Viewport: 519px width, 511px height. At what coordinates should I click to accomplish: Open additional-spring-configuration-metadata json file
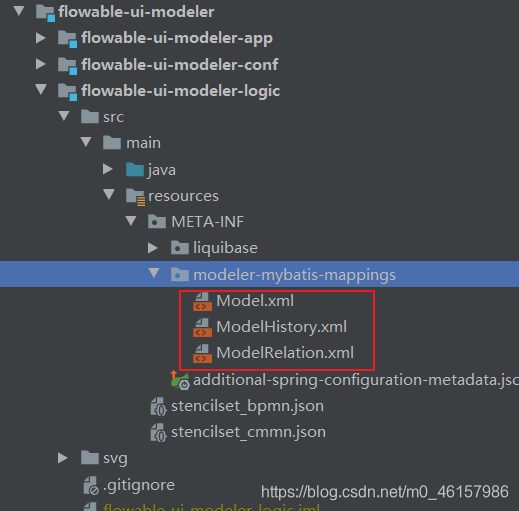tap(356, 381)
